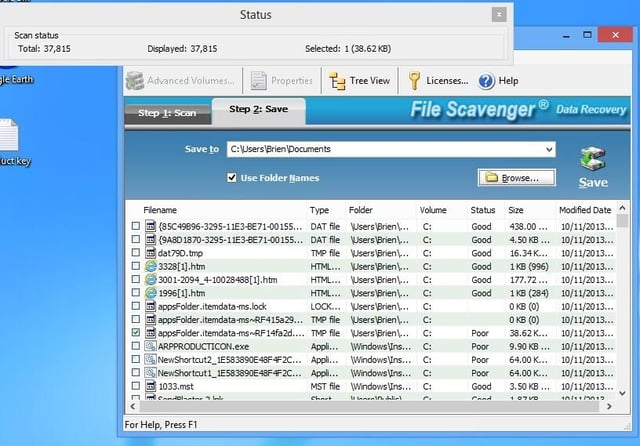Screen dimensions: 640x446
Task: Check the box for dat79D.tmp
Action: click(136, 253)
